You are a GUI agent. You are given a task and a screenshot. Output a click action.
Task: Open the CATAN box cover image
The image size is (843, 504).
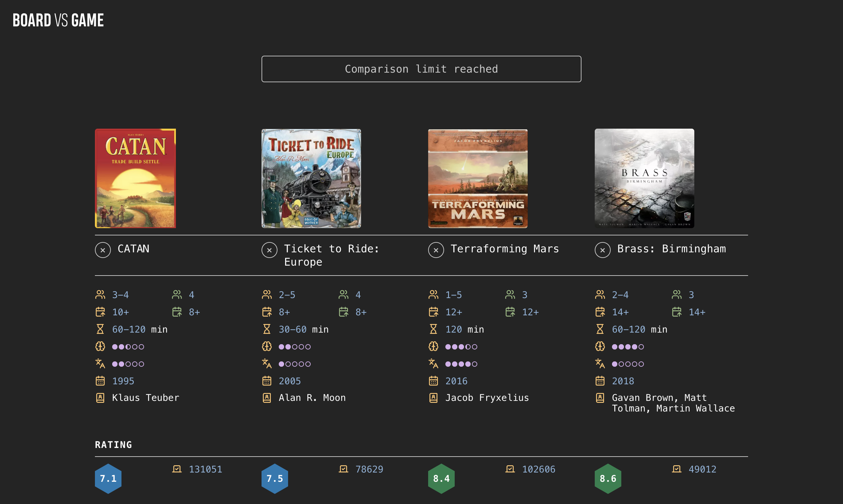(135, 178)
